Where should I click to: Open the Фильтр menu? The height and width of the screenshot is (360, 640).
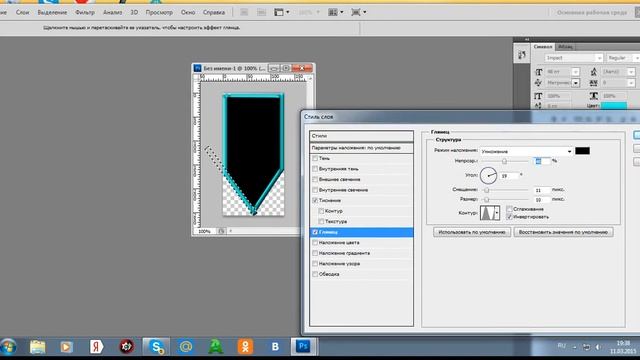pos(85,12)
